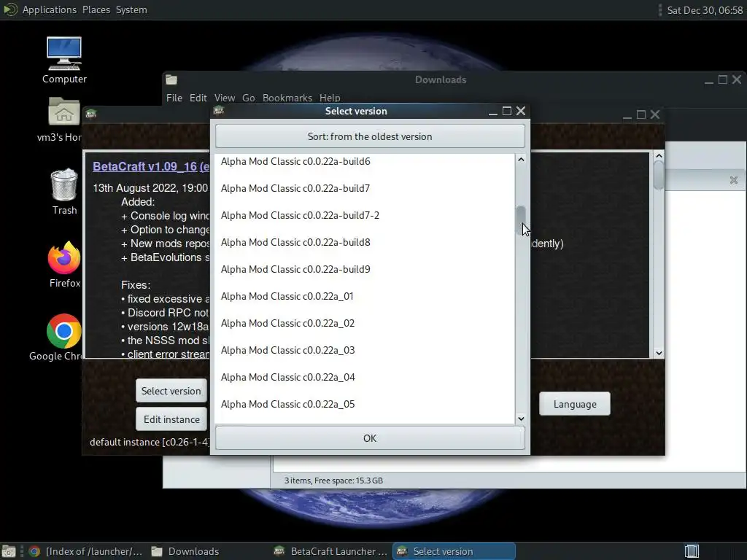Screen dimensions: 747x560
Task: Click the version list scrollbar up arrow
Action: [x=521, y=160]
